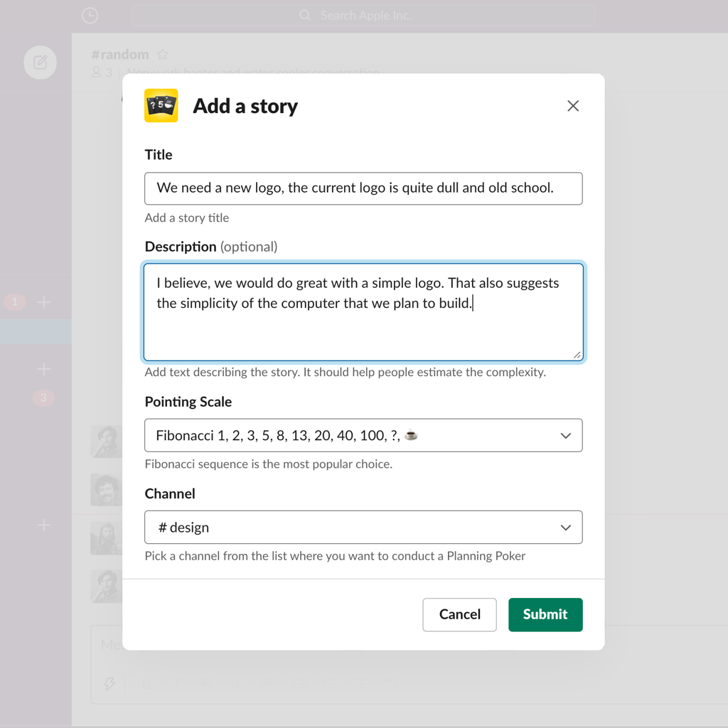Click lightning shortcuts icon in message box
This screenshot has height=728, width=728.
109,683
